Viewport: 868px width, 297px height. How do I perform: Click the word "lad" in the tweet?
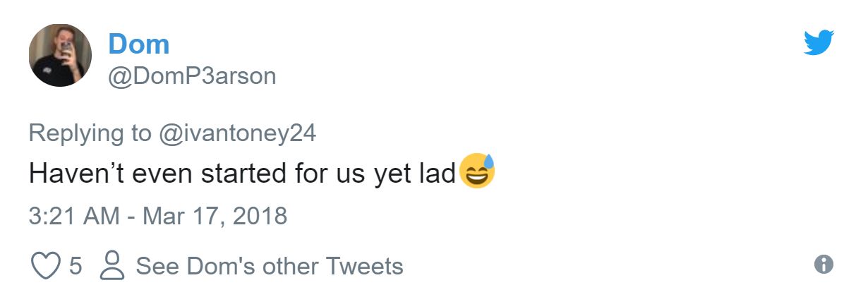pyautogui.click(x=439, y=174)
